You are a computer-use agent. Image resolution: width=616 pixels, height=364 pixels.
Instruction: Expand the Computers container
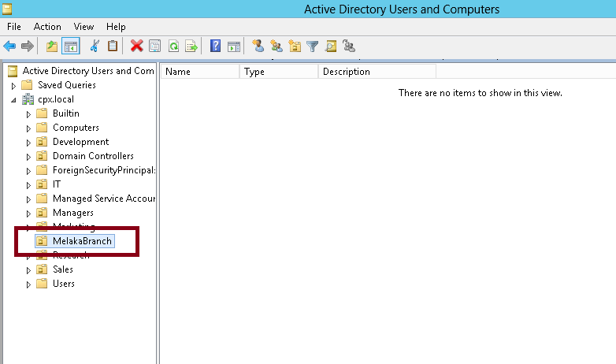click(28, 128)
